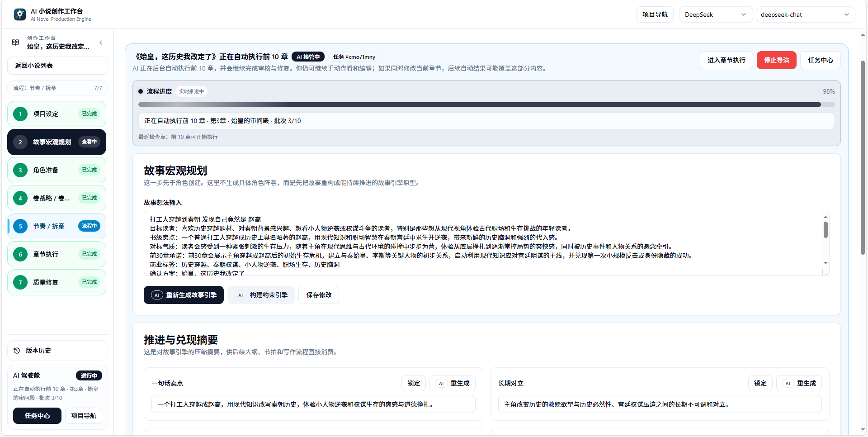Click 进入章节执行 at the top
Image resolution: width=868 pixels, height=437 pixels.
pyautogui.click(x=726, y=60)
